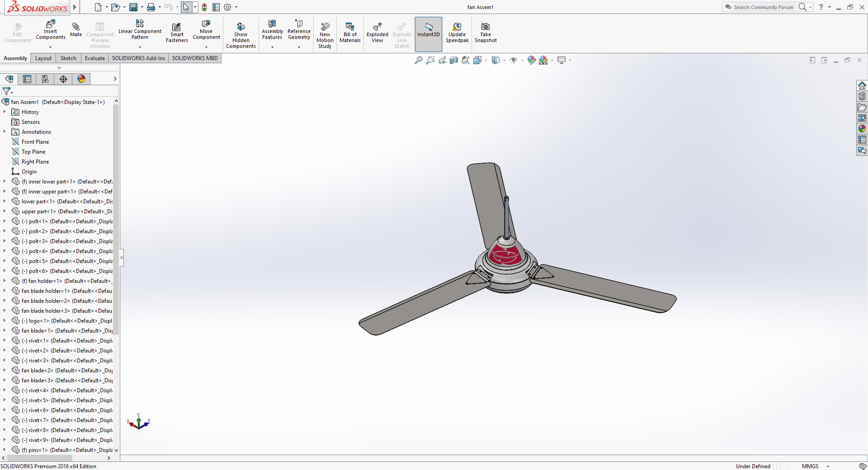Open Appearances color ball in task pane
Image resolution: width=868 pixels, height=470 pixels.
[x=862, y=129]
